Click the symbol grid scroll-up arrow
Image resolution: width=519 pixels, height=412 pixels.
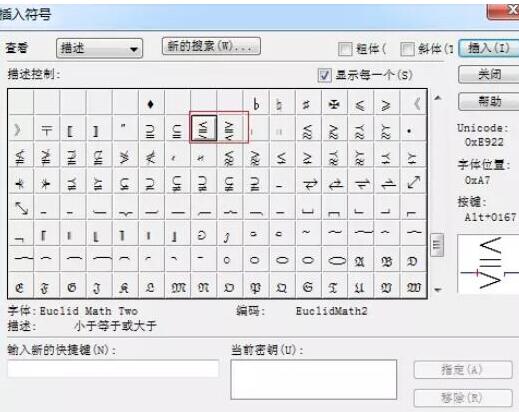(x=438, y=98)
